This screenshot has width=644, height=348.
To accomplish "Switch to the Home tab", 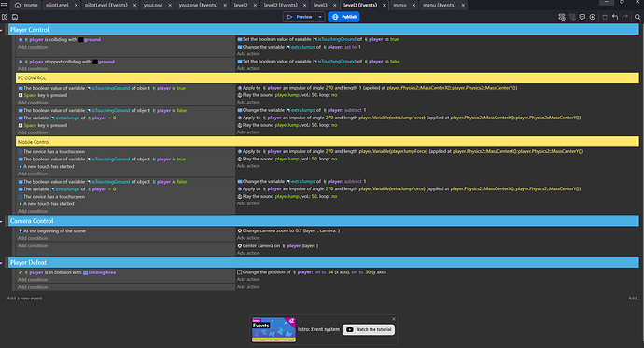I will point(26,5).
